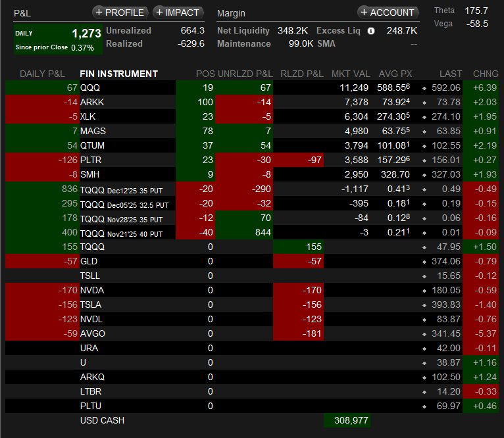The width and height of the screenshot is (504, 438).
Task: Sort by AVG PX column header
Action: pos(395,74)
